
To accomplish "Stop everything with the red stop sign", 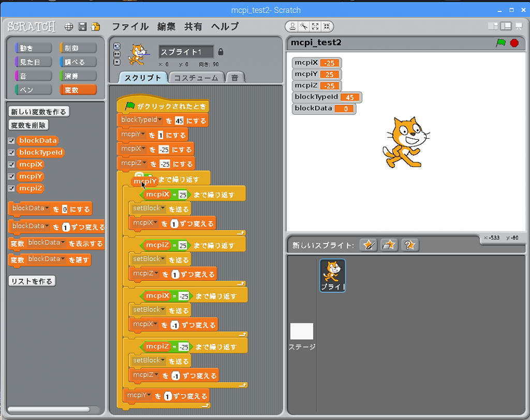I will [x=514, y=43].
